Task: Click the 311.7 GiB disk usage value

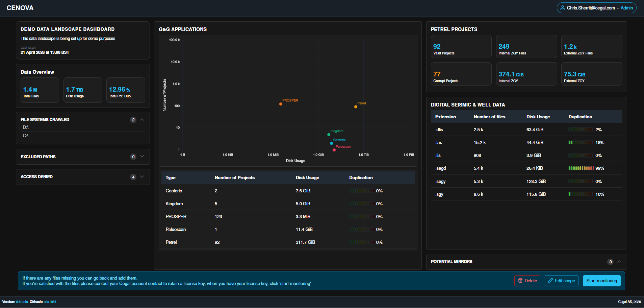Action: (x=305, y=242)
